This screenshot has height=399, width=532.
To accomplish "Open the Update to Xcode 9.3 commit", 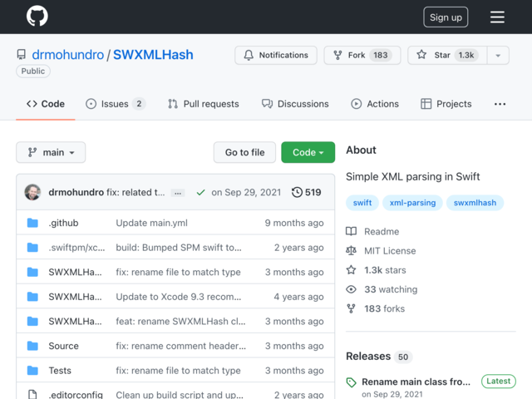I will click(x=179, y=297).
